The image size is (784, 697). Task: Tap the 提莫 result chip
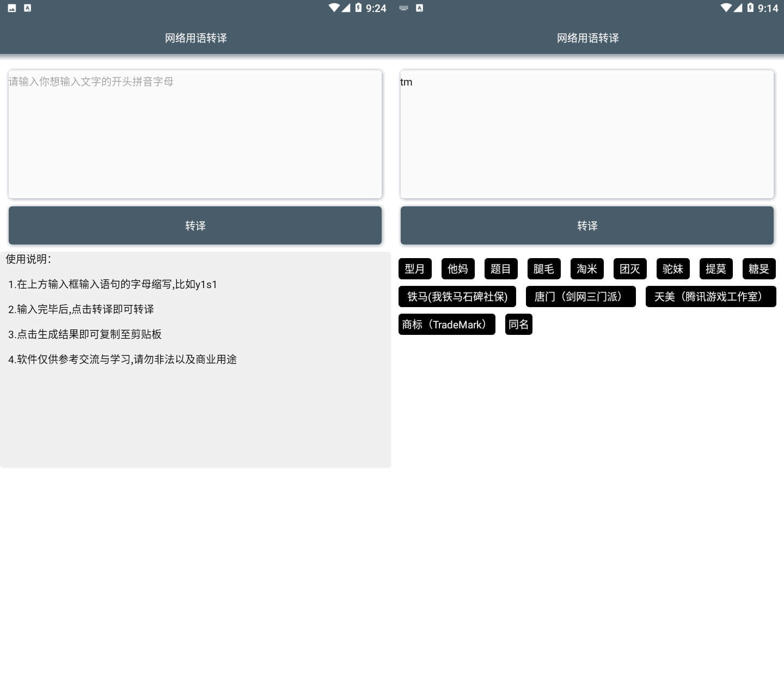715,269
